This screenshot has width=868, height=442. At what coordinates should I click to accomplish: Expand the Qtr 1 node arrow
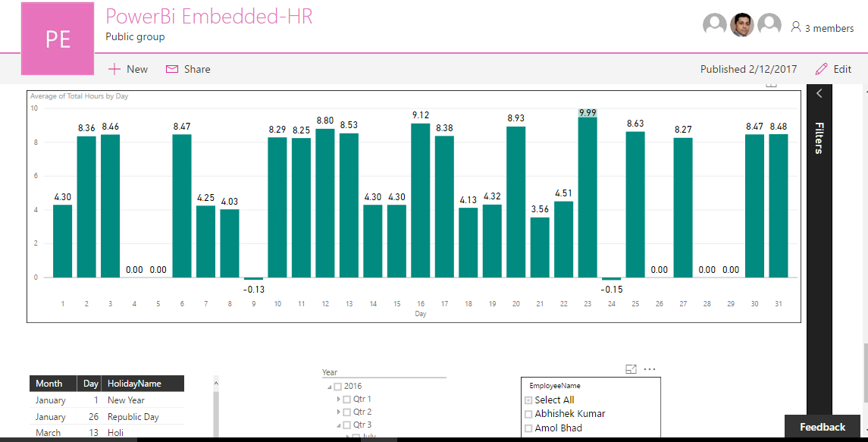pyautogui.click(x=338, y=399)
